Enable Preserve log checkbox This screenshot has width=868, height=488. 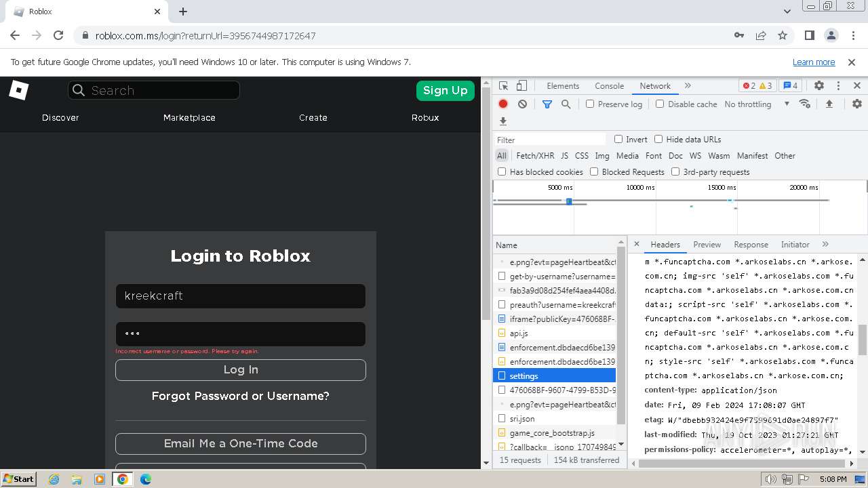click(590, 104)
